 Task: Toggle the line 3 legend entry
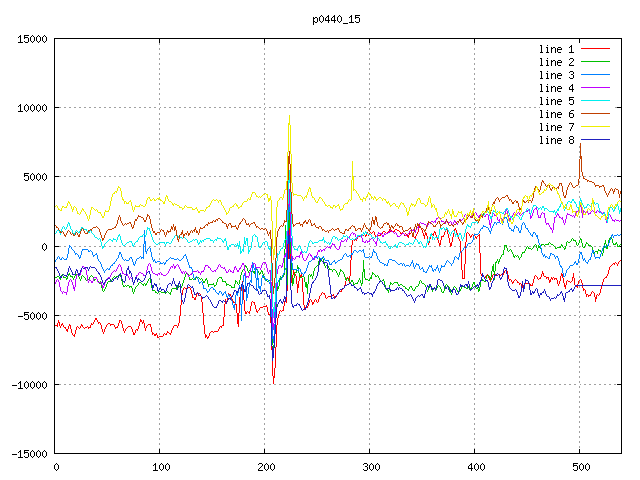556,75
